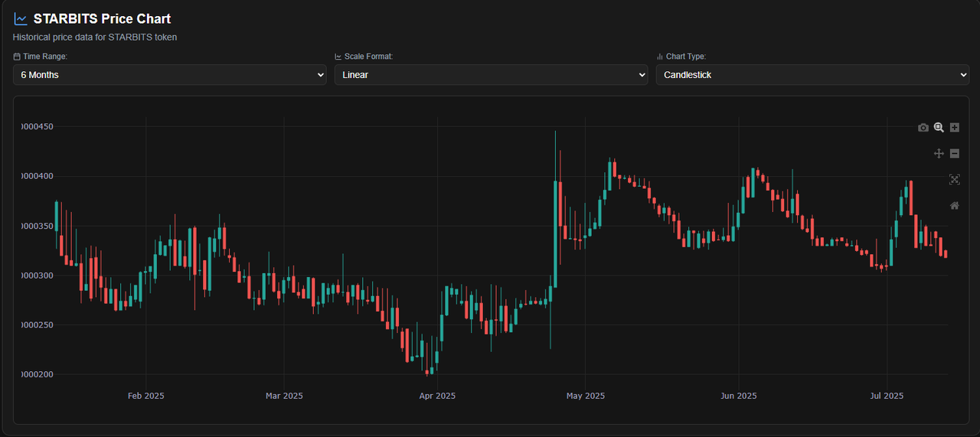Open the Chart Type dropdown showing Candlestick
The width and height of the screenshot is (980, 437).
(x=813, y=75)
